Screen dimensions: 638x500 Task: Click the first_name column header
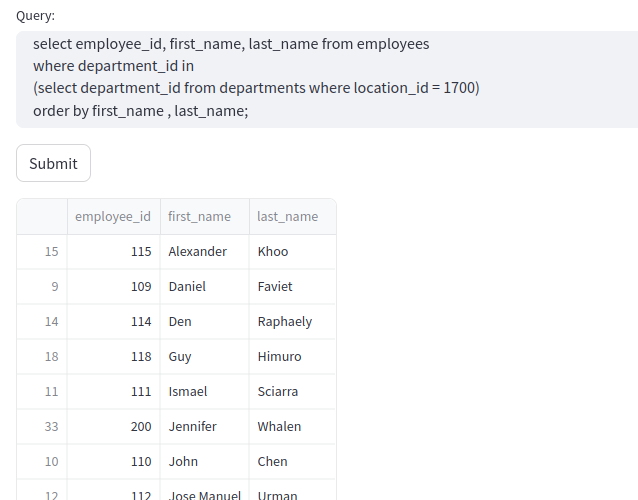[x=205, y=216]
